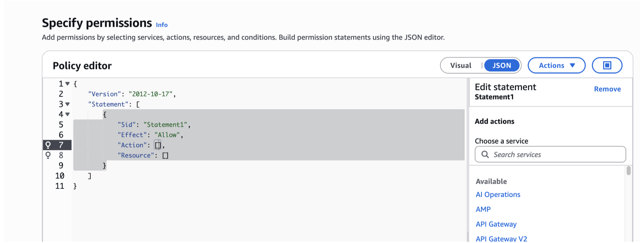The width and height of the screenshot is (644, 243).
Task: Select the AI Operations service
Action: [x=498, y=194]
